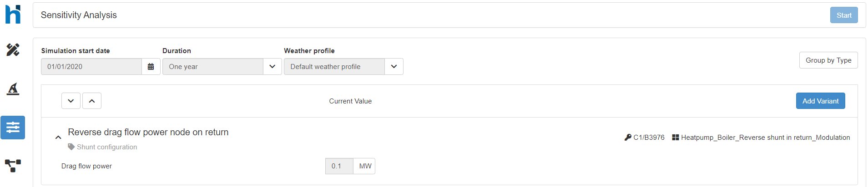The image size is (868, 187).
Task: Click the Add Variant button
Action: pyautogui.click(x=820, y=101)
